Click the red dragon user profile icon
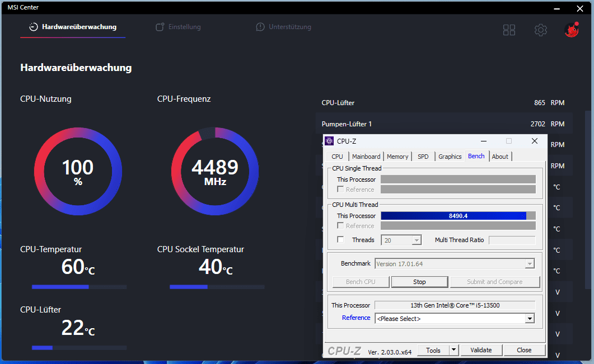Image resolution: width=594 pixels, height=364 pixels. [x=571, y=30]
